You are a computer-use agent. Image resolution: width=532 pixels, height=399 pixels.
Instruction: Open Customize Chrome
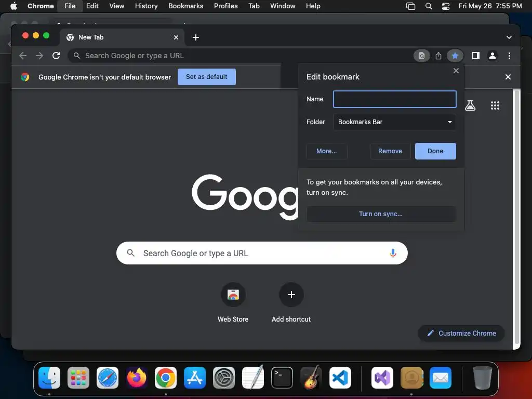461,333
